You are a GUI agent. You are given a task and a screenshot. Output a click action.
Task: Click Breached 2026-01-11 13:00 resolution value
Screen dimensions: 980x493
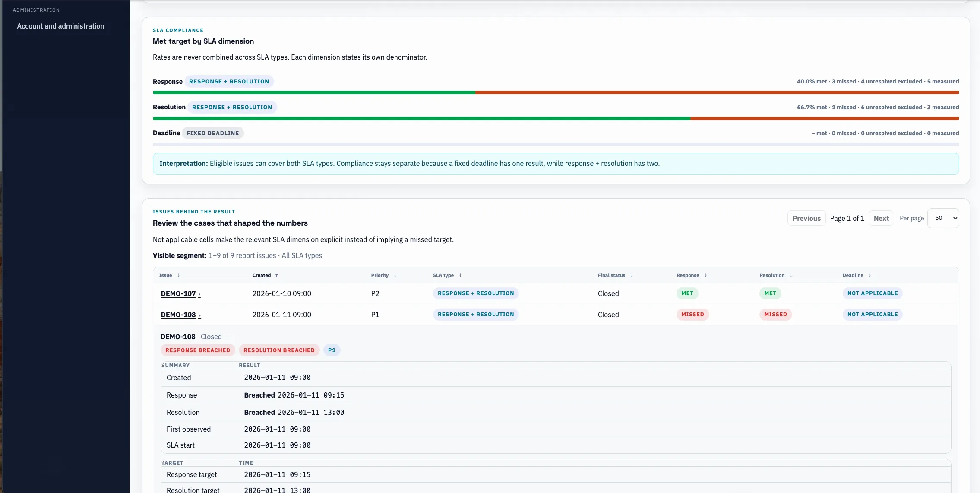pyautogui.click(x=294, y=413)
